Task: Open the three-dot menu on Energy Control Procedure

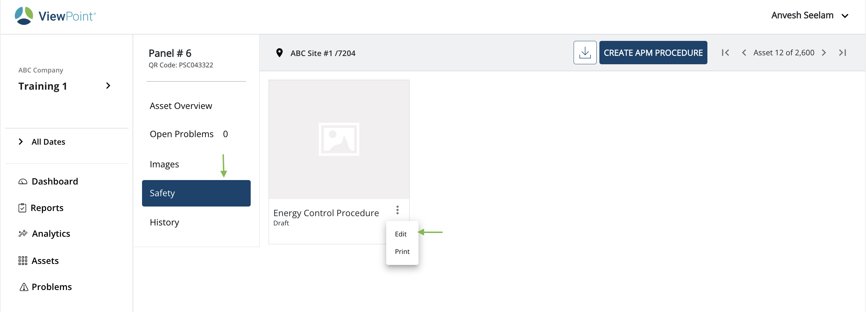Action: (397, 210)
